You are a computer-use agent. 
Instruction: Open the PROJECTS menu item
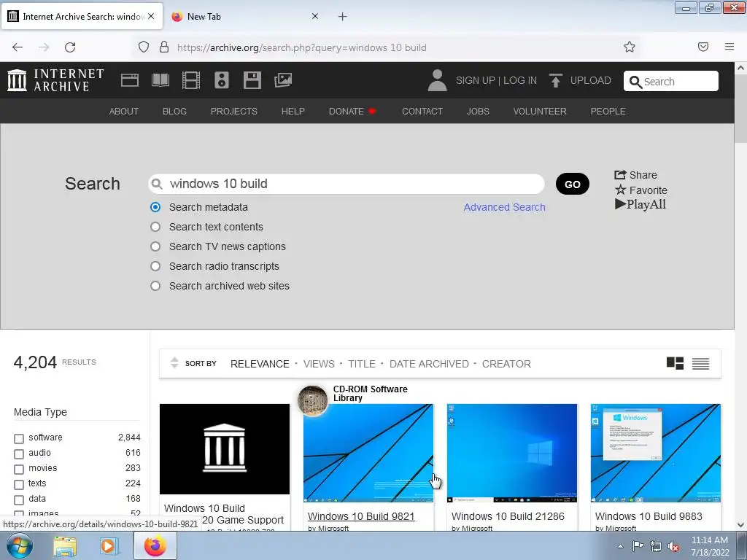click(234, 111)
